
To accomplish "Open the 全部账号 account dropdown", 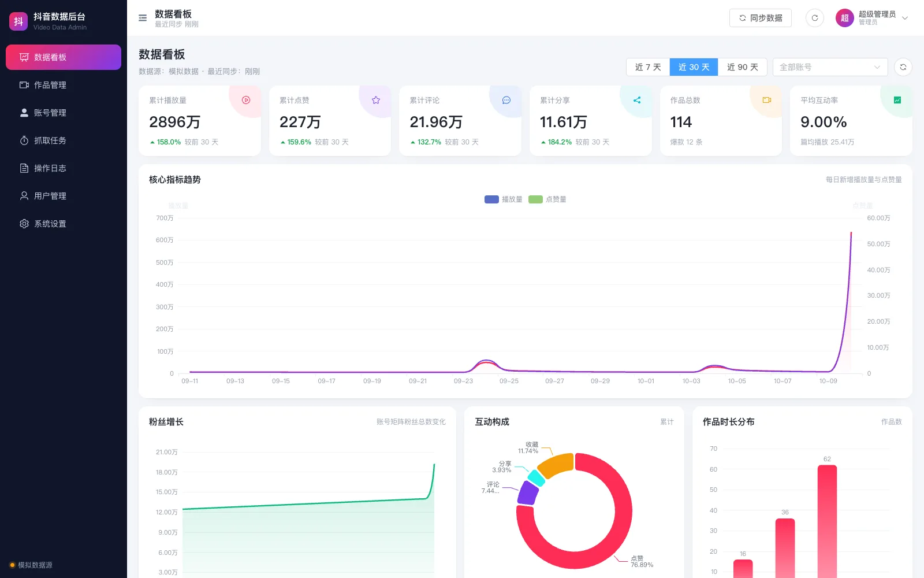I will click(830, 67).
